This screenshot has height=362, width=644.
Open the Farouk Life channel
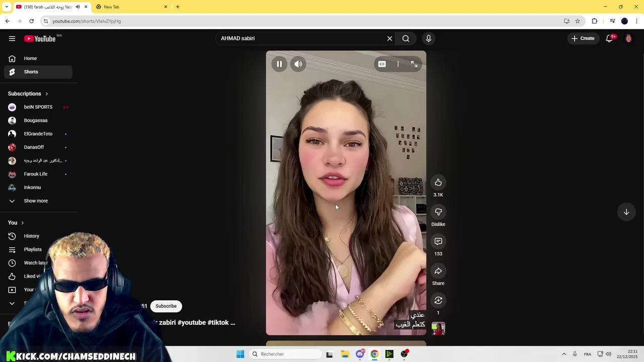click(x=38, y=174)
